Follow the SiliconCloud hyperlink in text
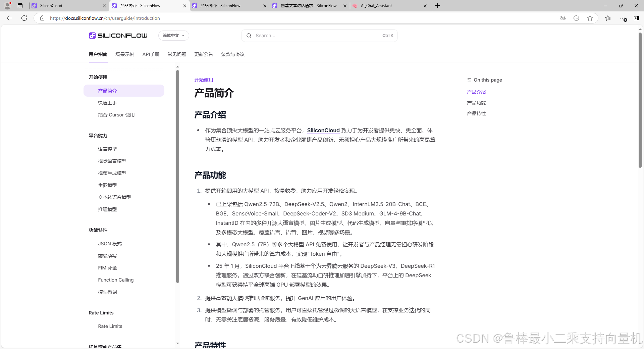This screenshot has width=644, height=349. [323, 130]
